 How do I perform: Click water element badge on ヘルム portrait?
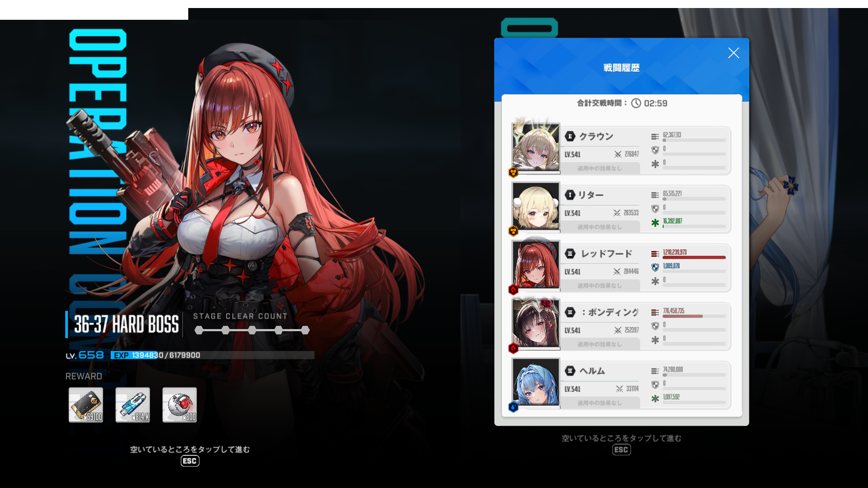513,407
